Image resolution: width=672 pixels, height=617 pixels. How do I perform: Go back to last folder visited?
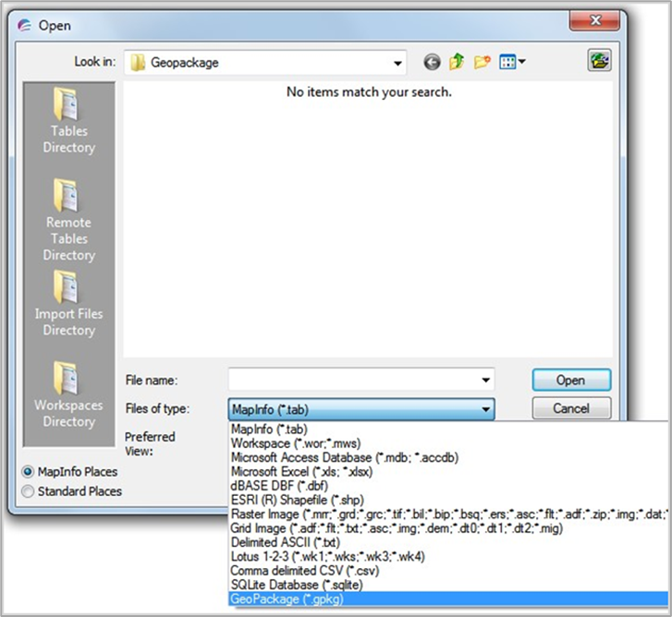432,63
